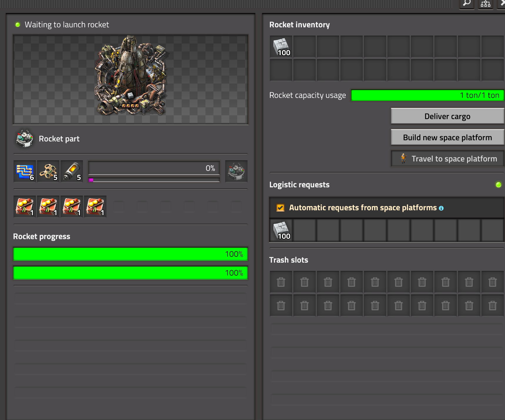Click the upper Rocket progress 100% bar
This screenshot has width=505, height=420.
pyautogui.click(x=131, y=254)
